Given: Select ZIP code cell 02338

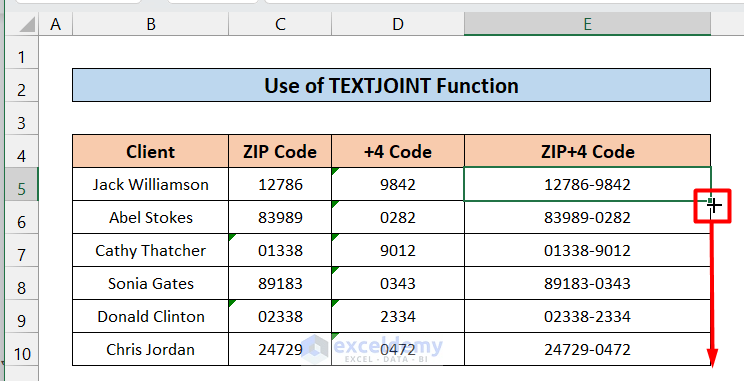Looking at the screenshot, I should [280, 316].
